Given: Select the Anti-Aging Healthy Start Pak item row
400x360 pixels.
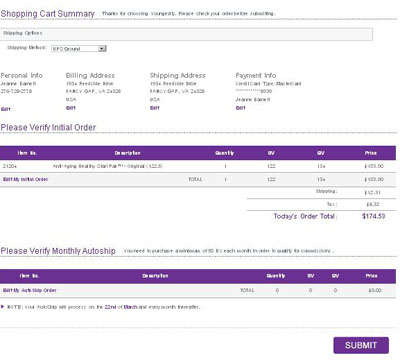Looking at the screenshot, I should (198, 166).
